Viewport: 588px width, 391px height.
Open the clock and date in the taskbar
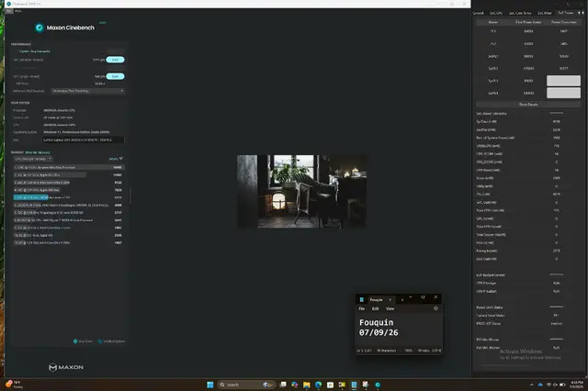coord(576,385)
